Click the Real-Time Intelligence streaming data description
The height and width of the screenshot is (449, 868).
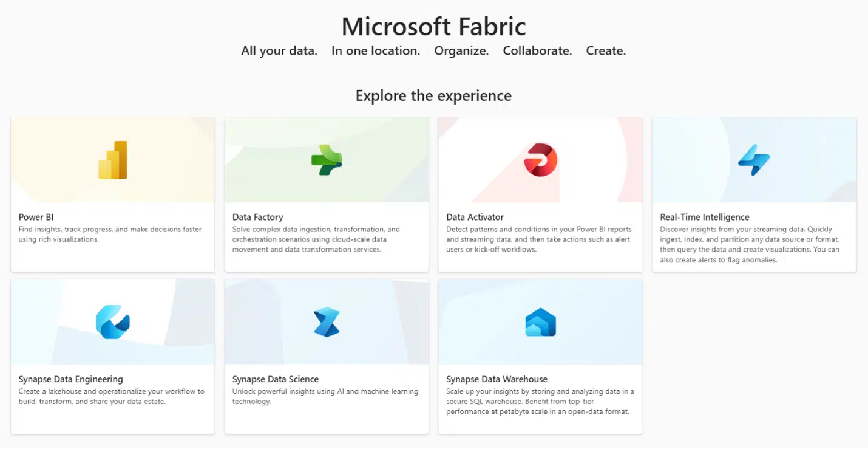[x=750, y=245]
